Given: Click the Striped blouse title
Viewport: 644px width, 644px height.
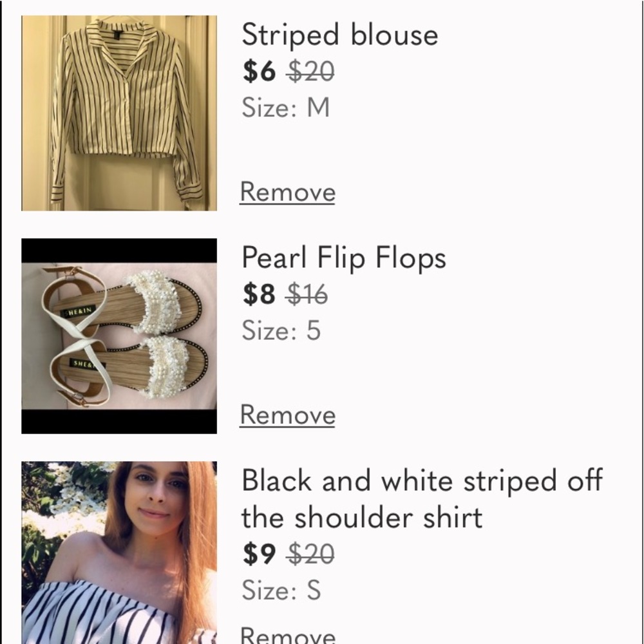Looking at the screenshot, I should 339,35.
